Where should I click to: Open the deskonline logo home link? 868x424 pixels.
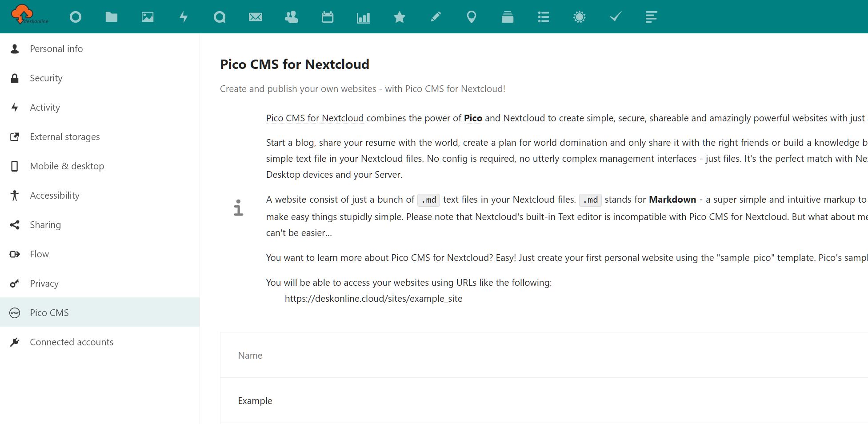[x=29, y=15]
